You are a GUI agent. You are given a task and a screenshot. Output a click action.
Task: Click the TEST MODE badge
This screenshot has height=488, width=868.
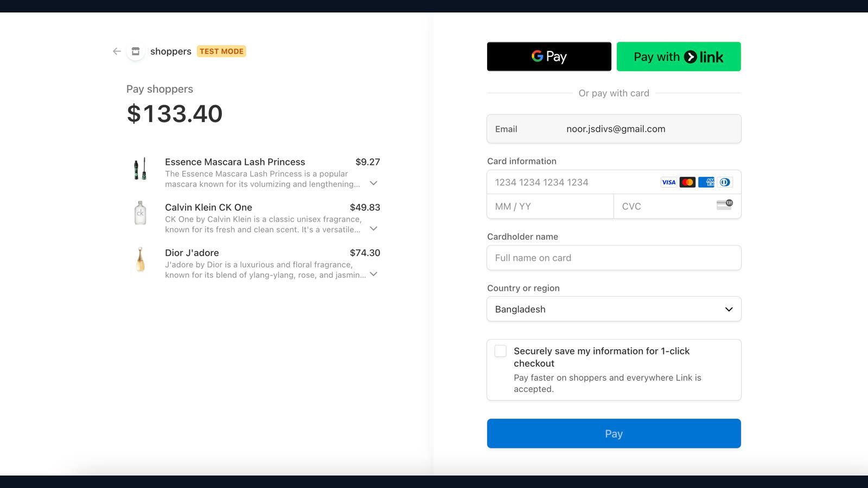[221, 52]
